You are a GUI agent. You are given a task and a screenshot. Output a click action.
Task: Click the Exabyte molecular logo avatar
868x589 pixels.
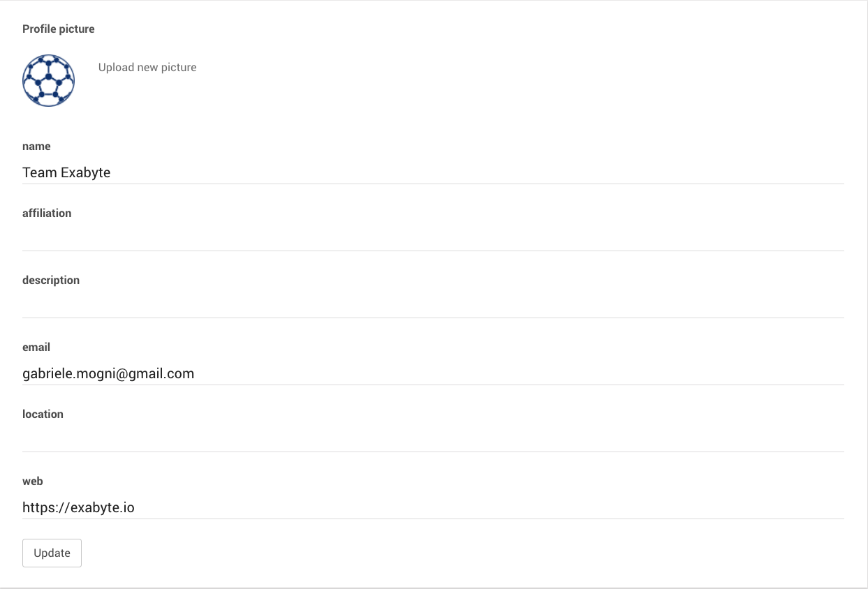point(48,81)
